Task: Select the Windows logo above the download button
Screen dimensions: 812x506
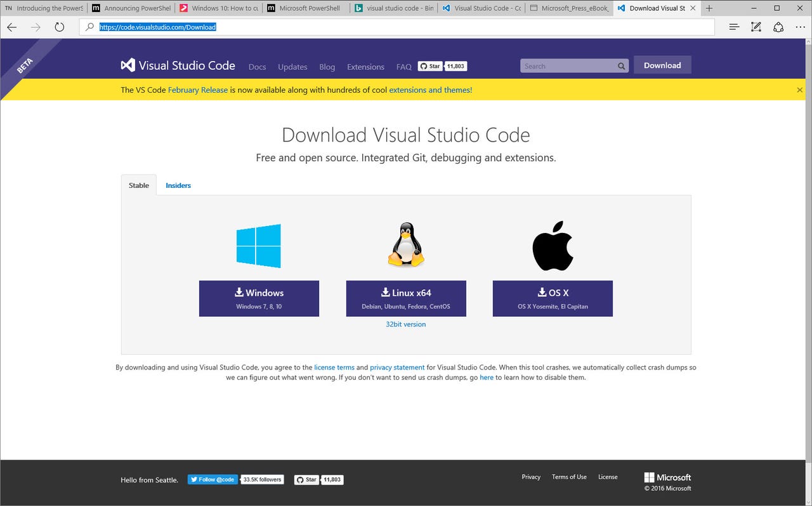Action: pos(258,246)
